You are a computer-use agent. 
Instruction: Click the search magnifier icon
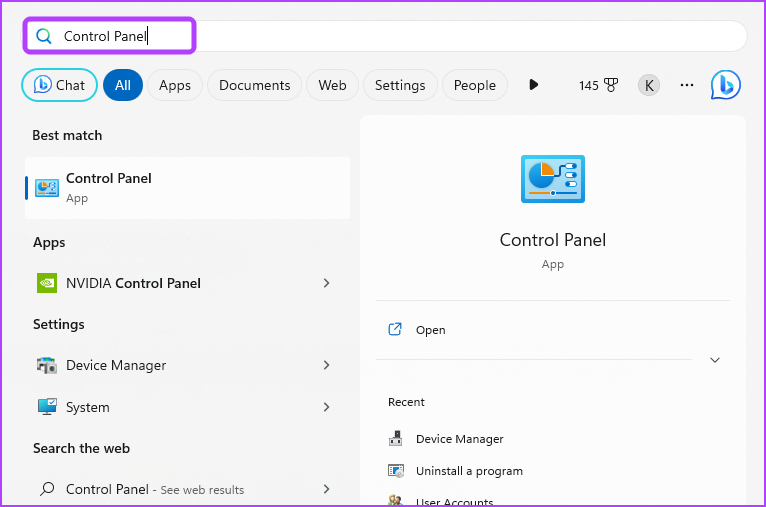coord(44,36)
